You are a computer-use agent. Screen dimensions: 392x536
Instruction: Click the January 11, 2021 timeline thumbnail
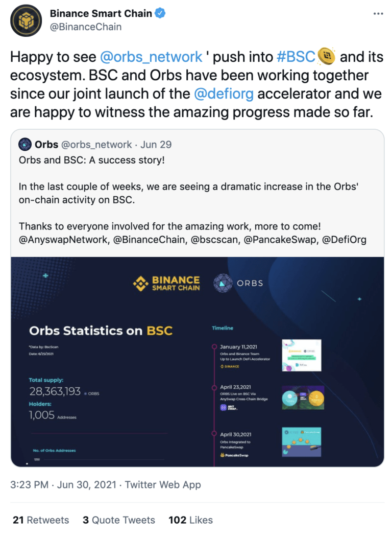(302, 355)
